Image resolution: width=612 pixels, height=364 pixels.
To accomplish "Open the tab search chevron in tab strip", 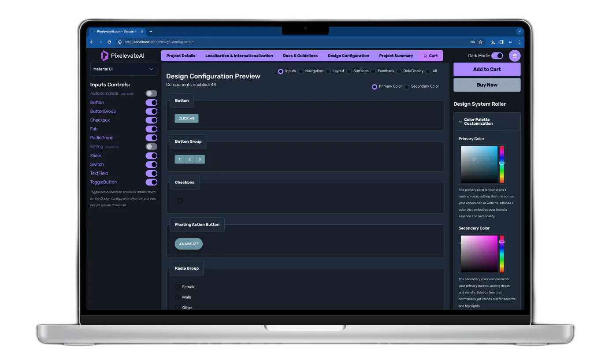I will tap(519, 31).
